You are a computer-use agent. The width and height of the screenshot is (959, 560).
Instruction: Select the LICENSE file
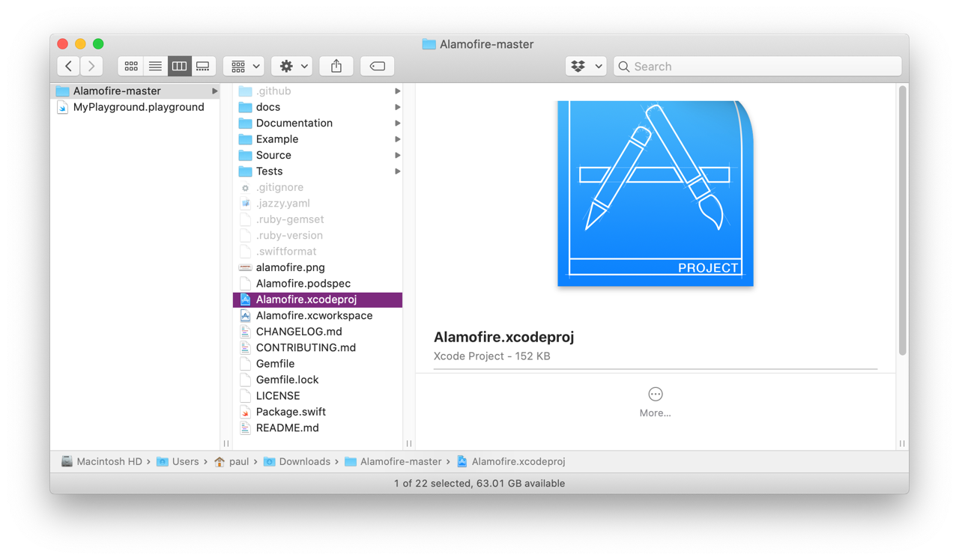tap(318, 396)
